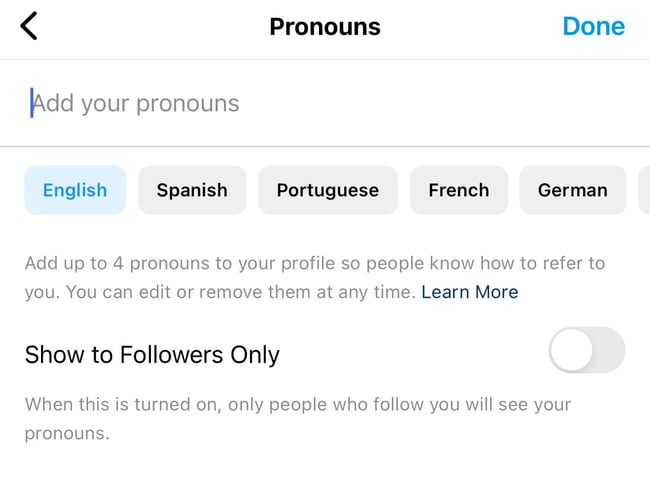Switch to Spanish pronouns
Screen dimensions: 650x495
tap(192, 190)
